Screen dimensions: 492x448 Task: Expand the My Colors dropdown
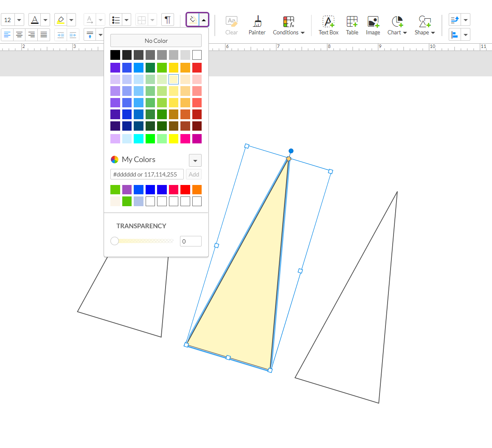tap(195, 160)
